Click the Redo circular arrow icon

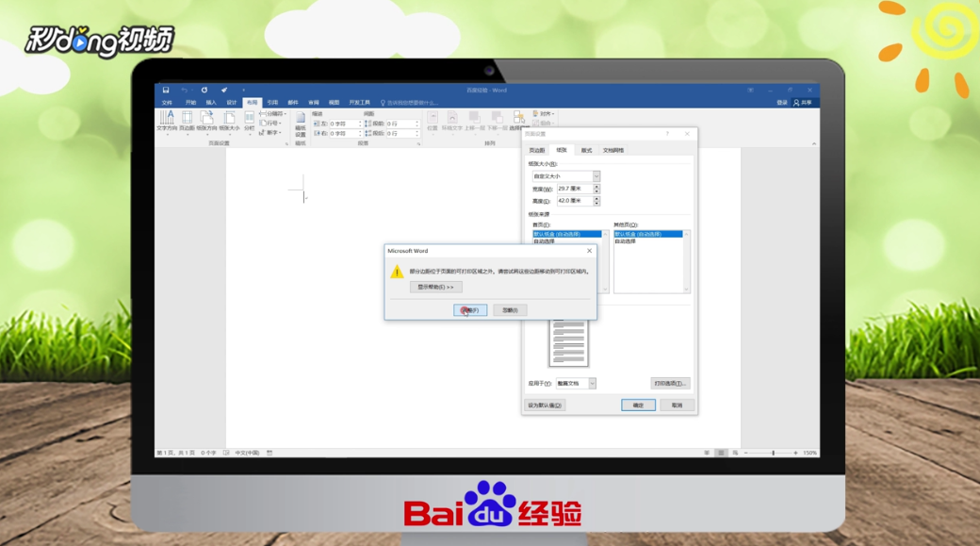click(x=204, y=91)
